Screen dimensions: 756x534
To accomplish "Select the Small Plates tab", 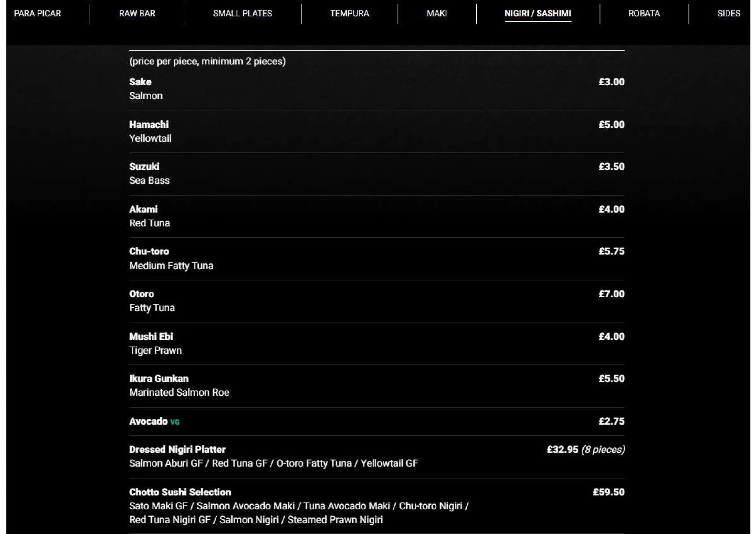I will 242,13.
